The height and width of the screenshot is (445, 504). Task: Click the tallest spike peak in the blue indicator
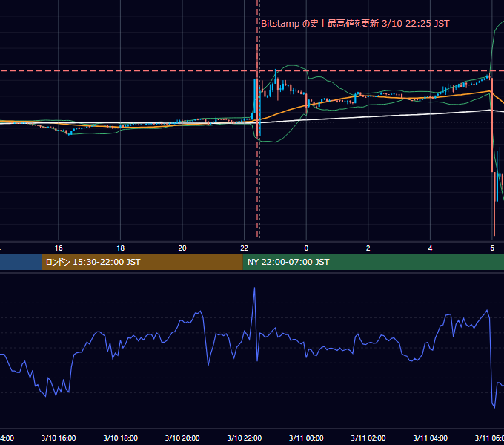(x=254, y=289)
